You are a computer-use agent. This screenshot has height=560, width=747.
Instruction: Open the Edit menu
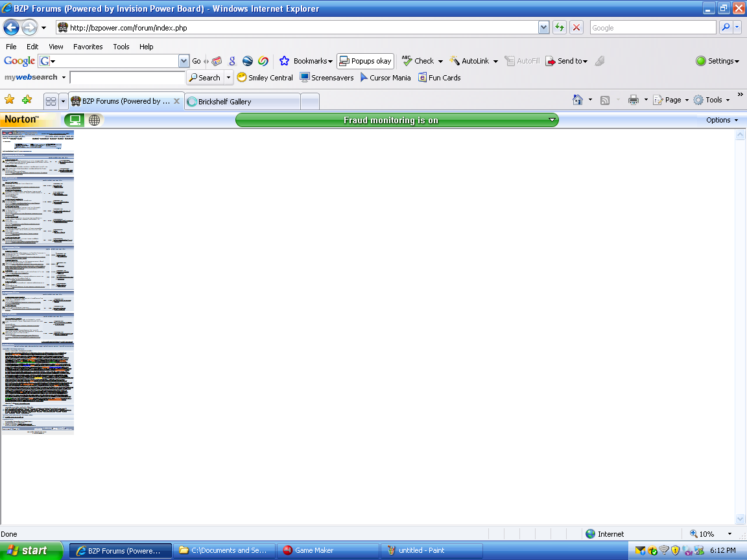point(32,47)
